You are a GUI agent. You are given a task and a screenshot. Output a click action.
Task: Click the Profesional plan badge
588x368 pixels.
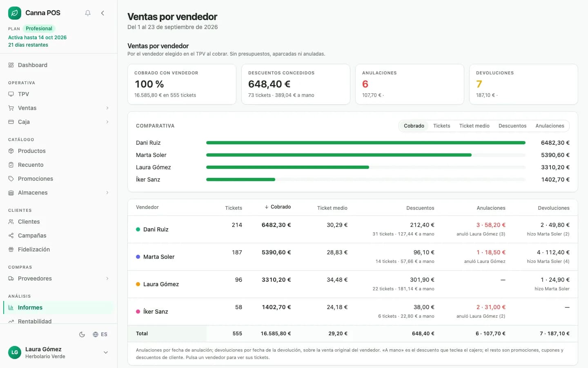pos(39,29)
